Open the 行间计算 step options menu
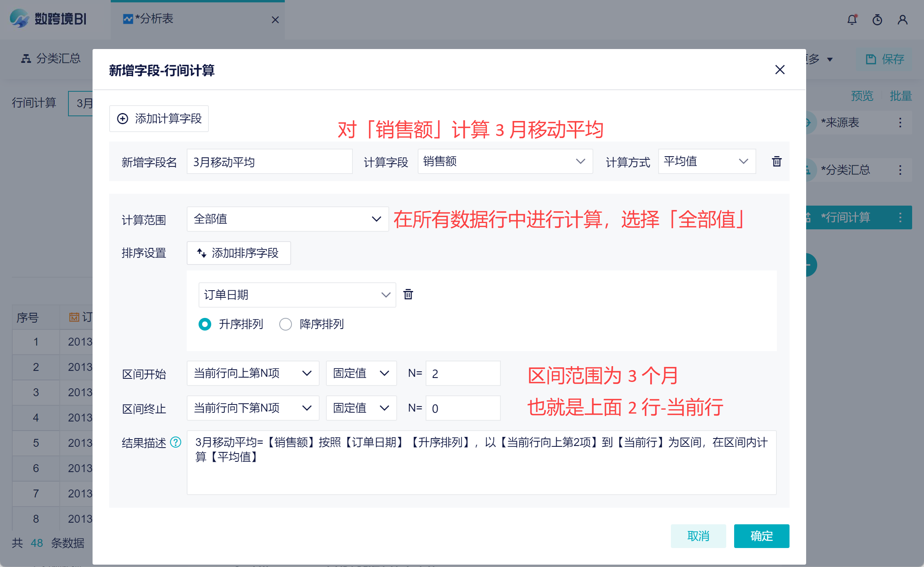Image resolution: width=924 pixels, height=567 pixels. [x=900, y=217]
